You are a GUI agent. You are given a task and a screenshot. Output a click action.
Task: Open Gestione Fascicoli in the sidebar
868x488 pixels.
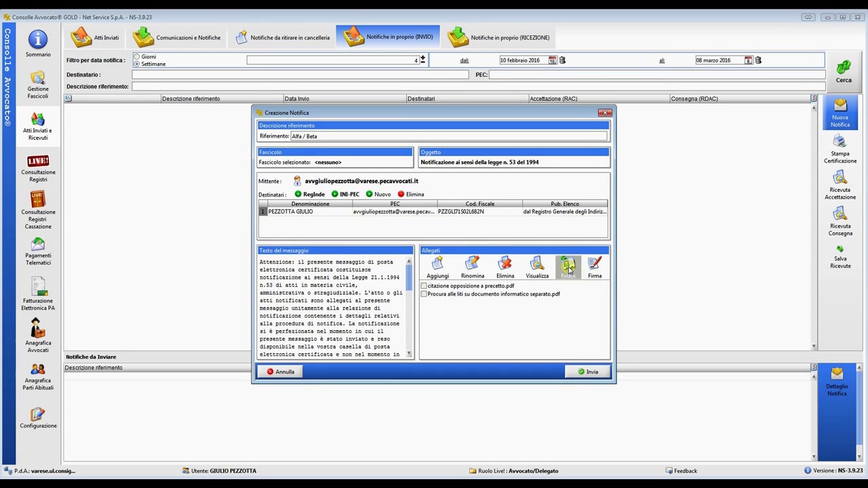pyautogui.click(x=38, y=85)
